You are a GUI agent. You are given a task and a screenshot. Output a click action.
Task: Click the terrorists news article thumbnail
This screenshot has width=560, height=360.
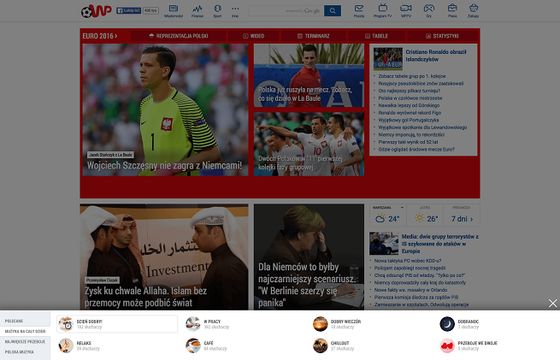pyautogui.click(x=384, y=243)
